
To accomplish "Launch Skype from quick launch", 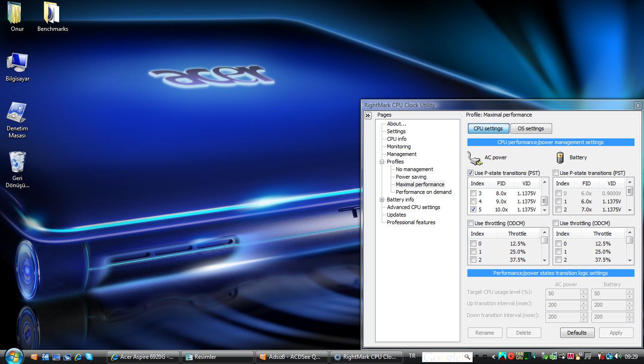I will click(89, 357).
